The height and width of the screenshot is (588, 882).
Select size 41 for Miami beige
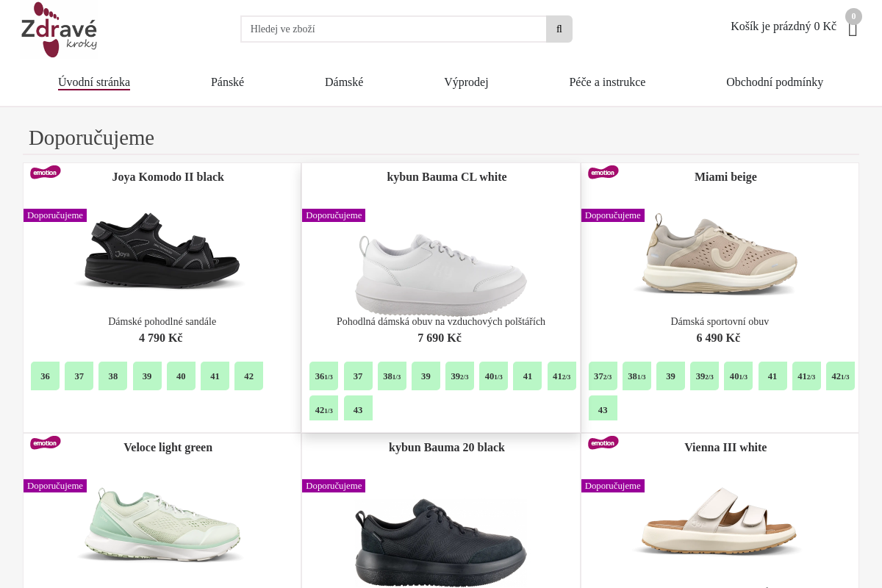(772, 376)
